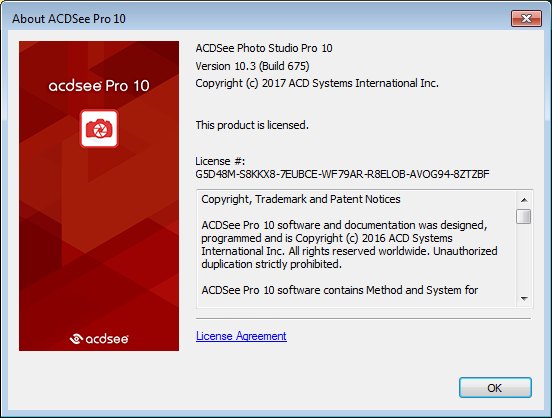This screenshot has height=418, width=552.
Task: Click the scrollbar thumb in notices box
Action: (x=524, y=216)
